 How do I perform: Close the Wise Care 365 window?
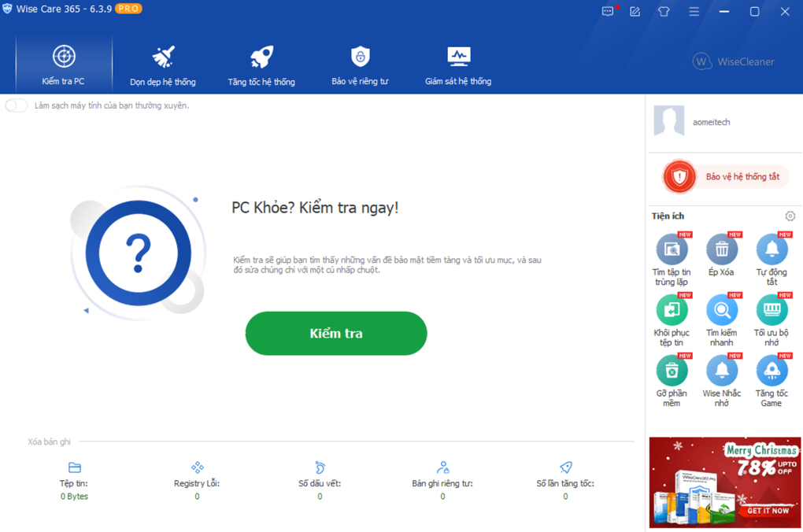(785, 11)
